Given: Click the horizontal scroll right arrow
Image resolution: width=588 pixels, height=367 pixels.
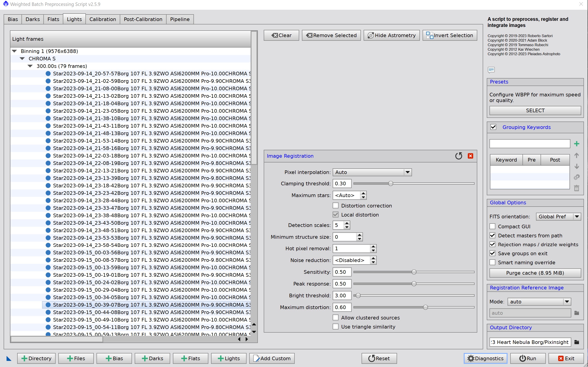Looking at the screenshot, I should click(x=247, y=339).
